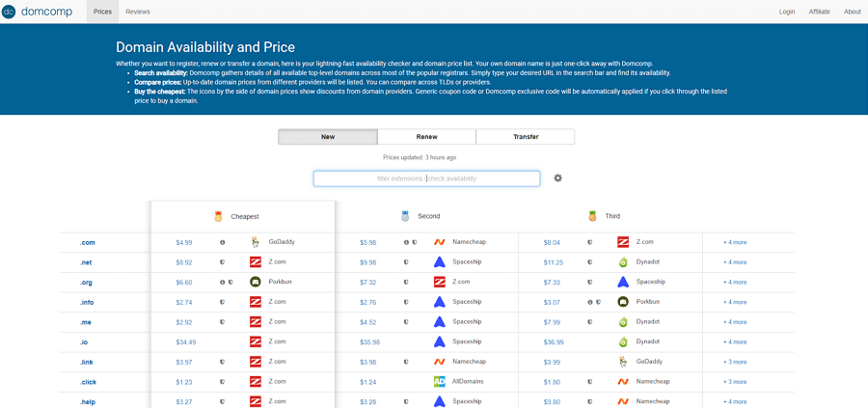Click GoDaddy logo in .link row
The width and height of the screenshot is (868, 408).
pyautogui.click(x=623, y=362)
